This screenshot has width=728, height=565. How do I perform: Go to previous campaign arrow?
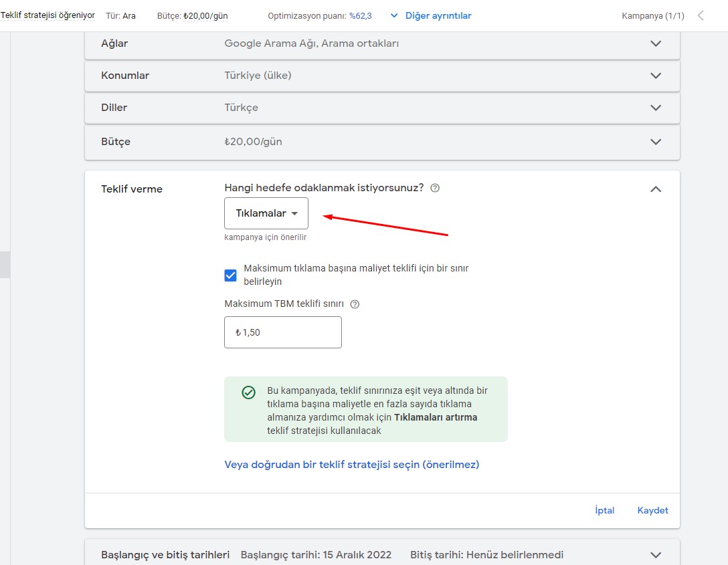[701, 16]
